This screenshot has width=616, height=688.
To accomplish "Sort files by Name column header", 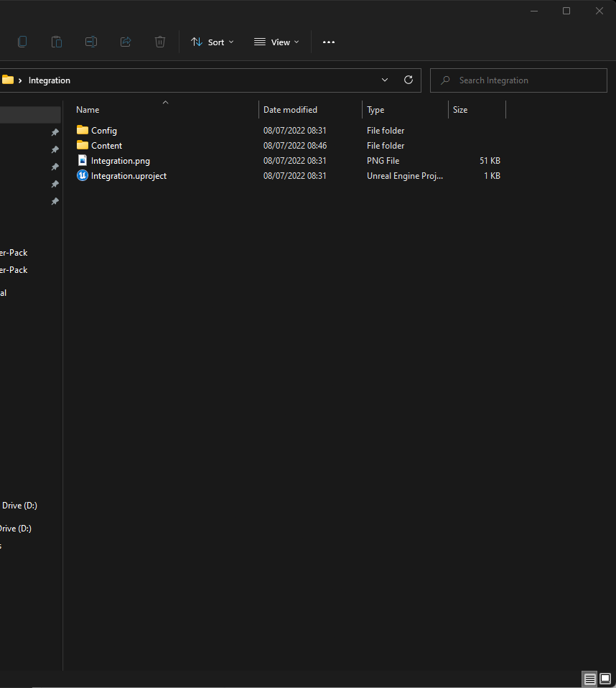I will click(x=88, y=110).
